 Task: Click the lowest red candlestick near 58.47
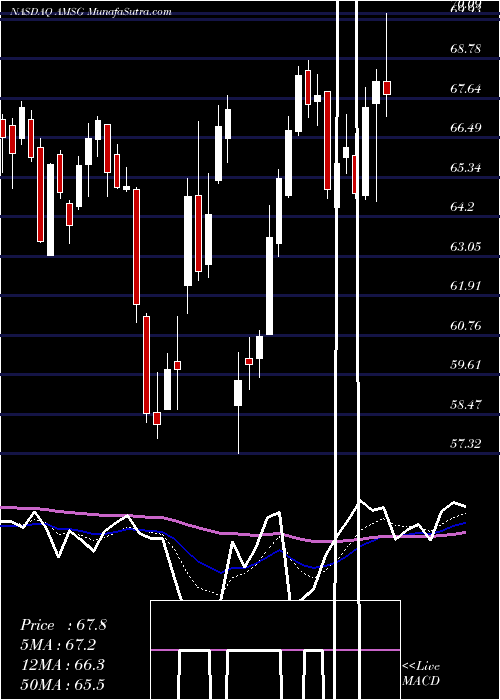pyautogui.click(x=157, y=419)
